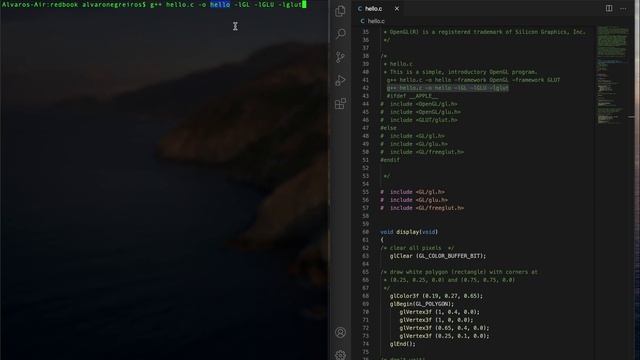The height and width of the screenshot is (360, 640).
Task: Click the glEnd(); line
Action: 402,344
